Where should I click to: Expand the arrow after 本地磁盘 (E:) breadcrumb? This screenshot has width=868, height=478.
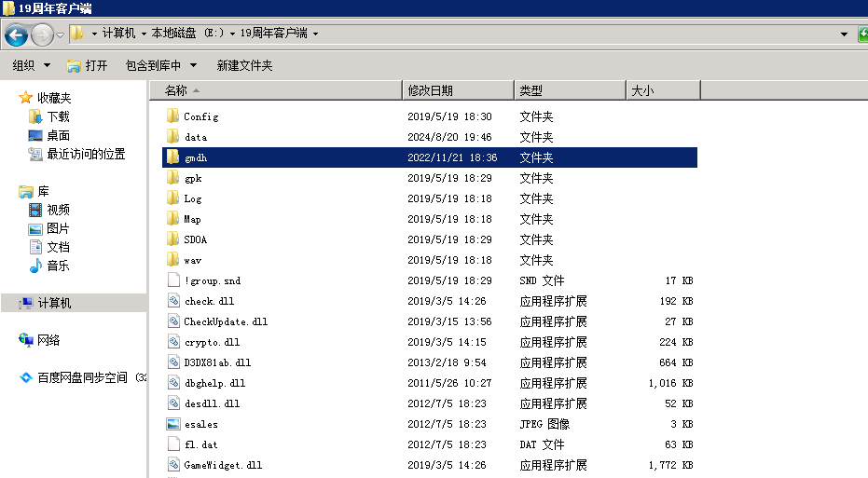pyautogui.click(x=232, y=34)
